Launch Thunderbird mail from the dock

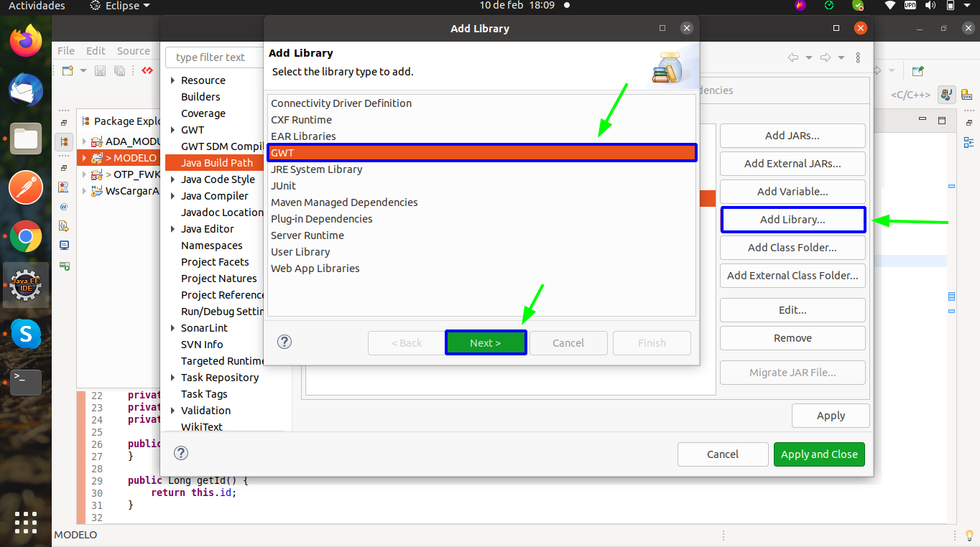click(x=26, y=90)
